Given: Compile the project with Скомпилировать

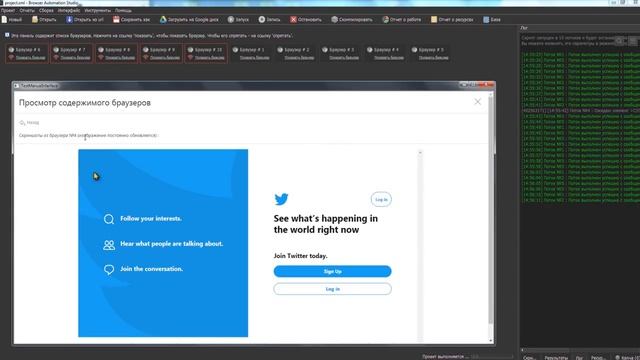Looking at the screenshot, I should pyautogui.click(x=352, y=19).
